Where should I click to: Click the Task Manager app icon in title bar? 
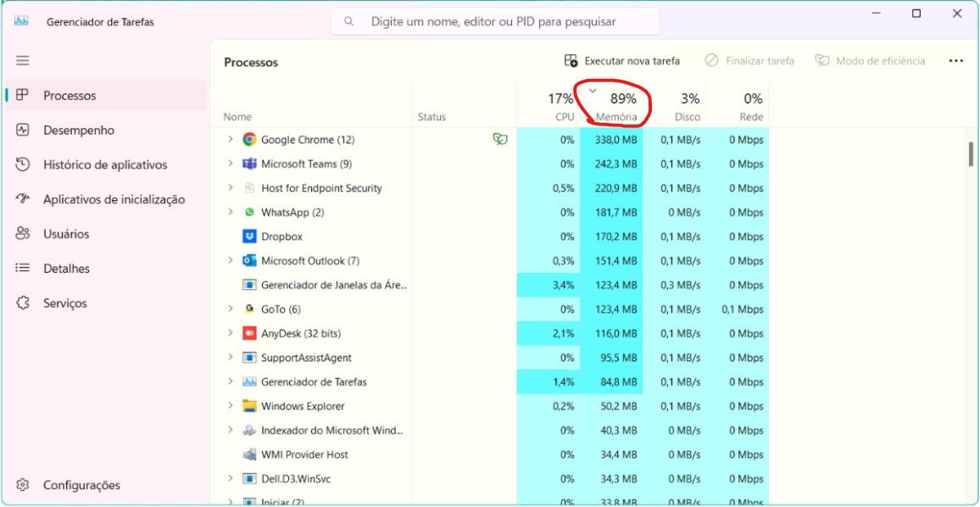(22, 21)
